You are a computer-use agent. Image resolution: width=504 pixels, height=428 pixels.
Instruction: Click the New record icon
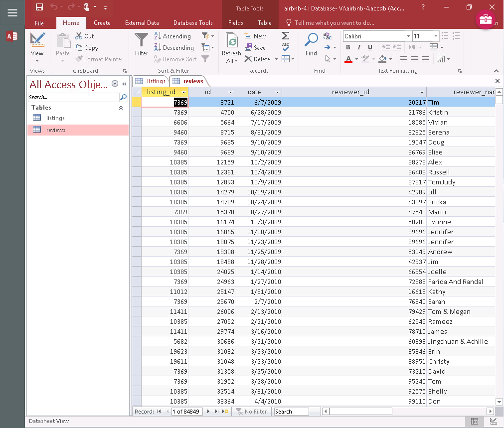click(x=249, y=35)
